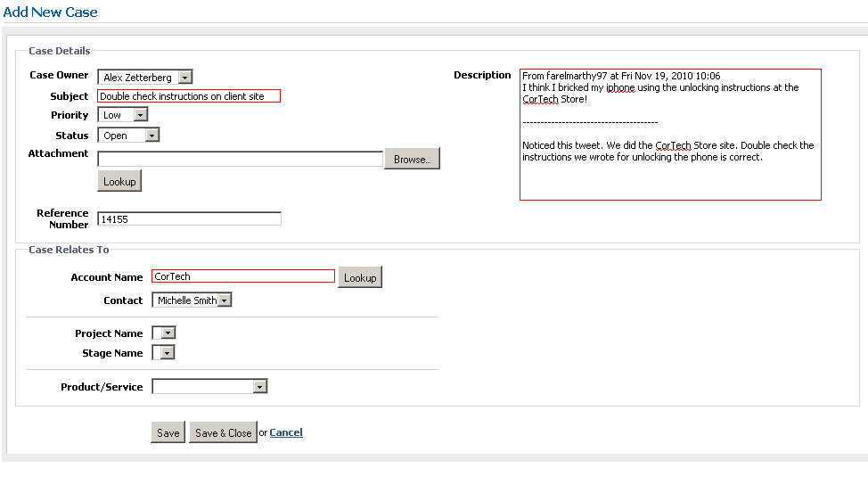Click in the Description text area

point(670,135)
